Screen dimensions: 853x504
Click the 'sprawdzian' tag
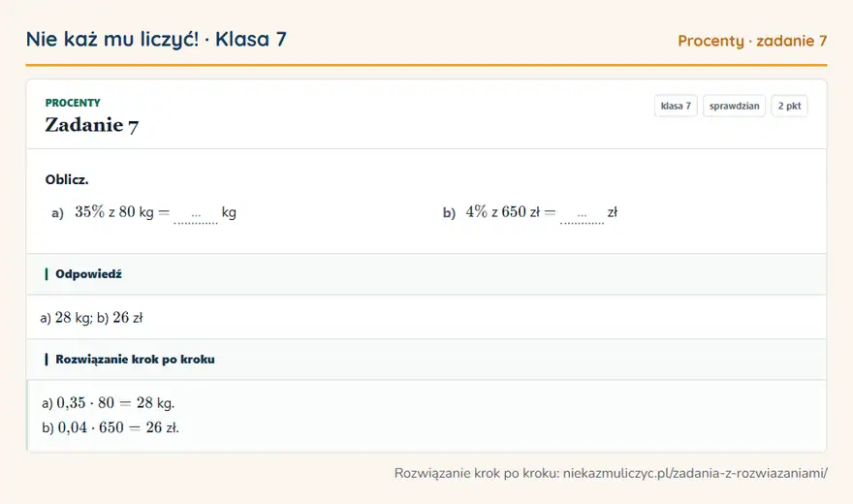click(734, 106)
